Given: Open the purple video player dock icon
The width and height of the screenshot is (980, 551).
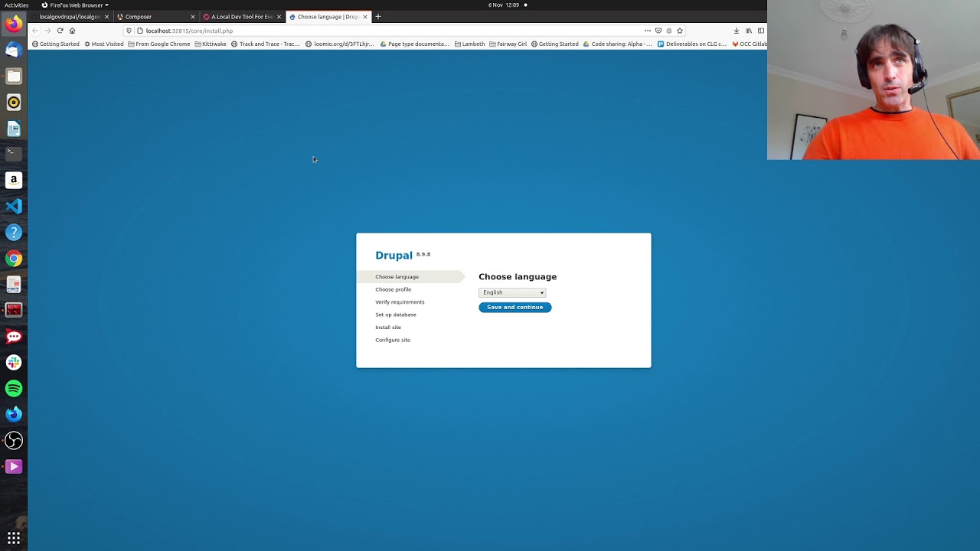Looking at the screenshot, I should pyautogui.click(x=13, y=466).
